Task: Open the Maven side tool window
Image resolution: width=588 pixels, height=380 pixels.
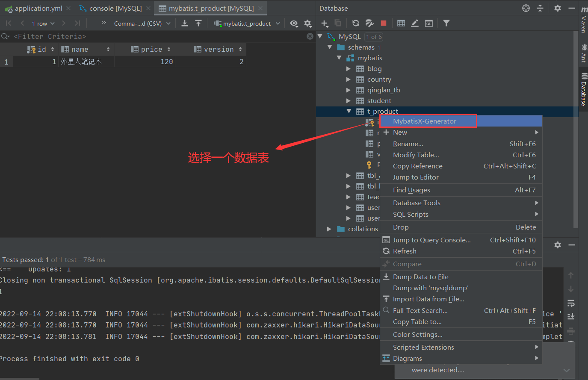Action: pos(584,21)
